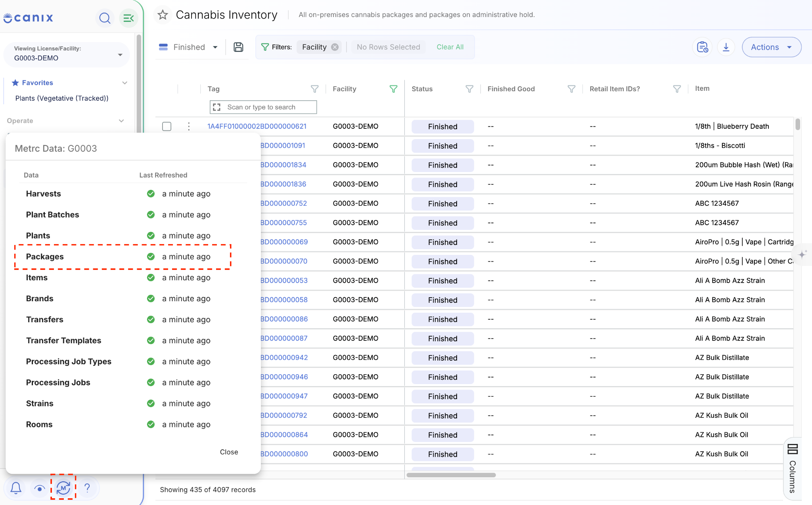The image size is (812, 505).
Task: Expand the Operate menu section
Action: point(65,121)
